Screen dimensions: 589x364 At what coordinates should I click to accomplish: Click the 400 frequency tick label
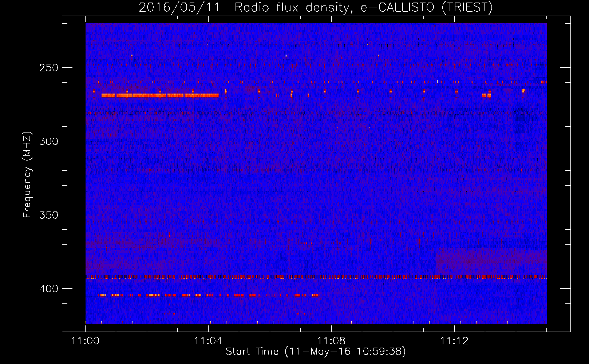pos(49,289)
